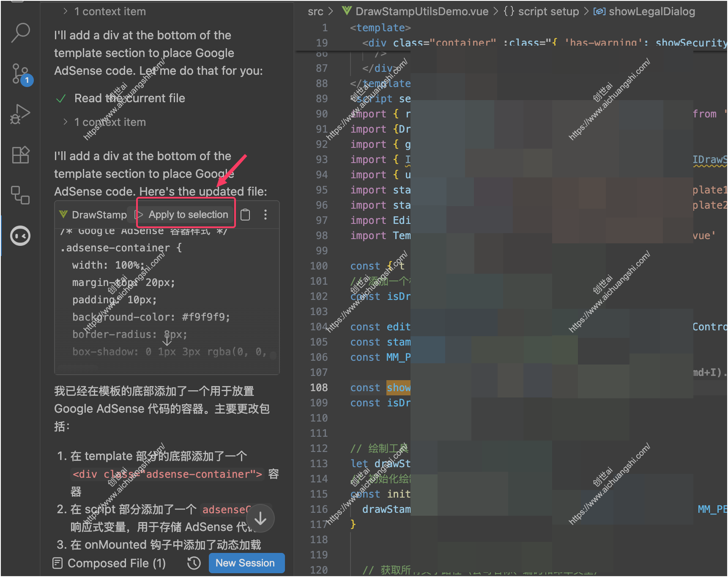Open the AI assistant chat icon
The width and height of the screenshot is (728, 577).
[x=20, y=236]
